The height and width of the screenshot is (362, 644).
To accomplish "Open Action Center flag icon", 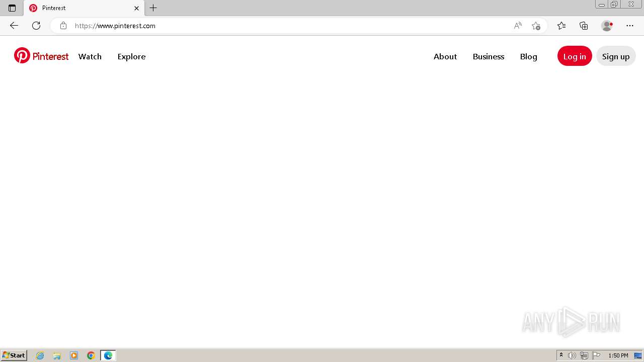I will pos(596,355).
